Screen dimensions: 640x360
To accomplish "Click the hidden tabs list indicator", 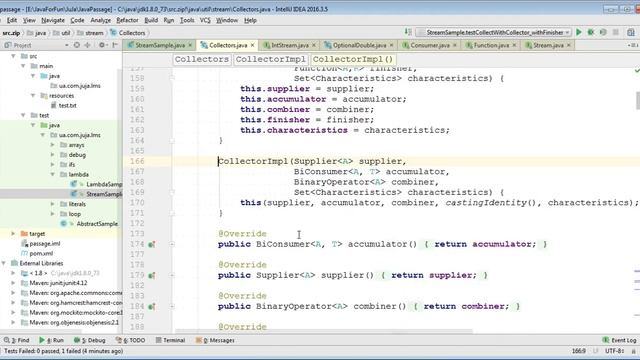I will [632, 45].
